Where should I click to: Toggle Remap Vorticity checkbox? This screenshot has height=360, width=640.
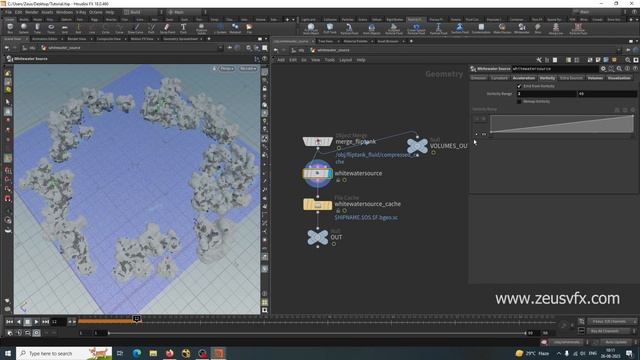tap(519, 101)
